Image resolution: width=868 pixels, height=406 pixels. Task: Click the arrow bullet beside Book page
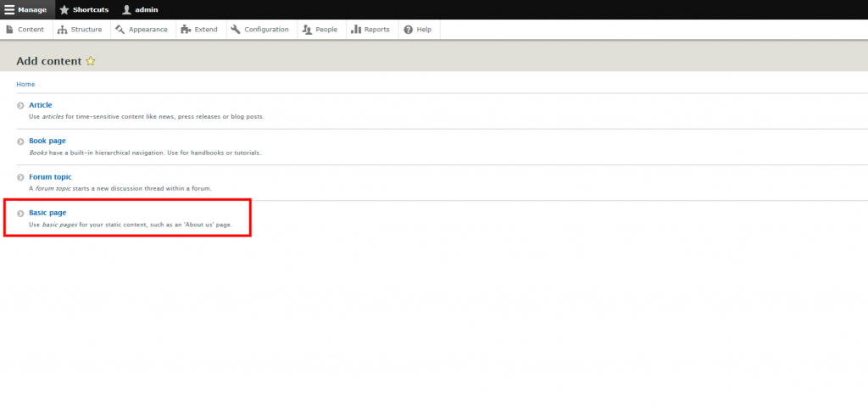tap(20, 142)
